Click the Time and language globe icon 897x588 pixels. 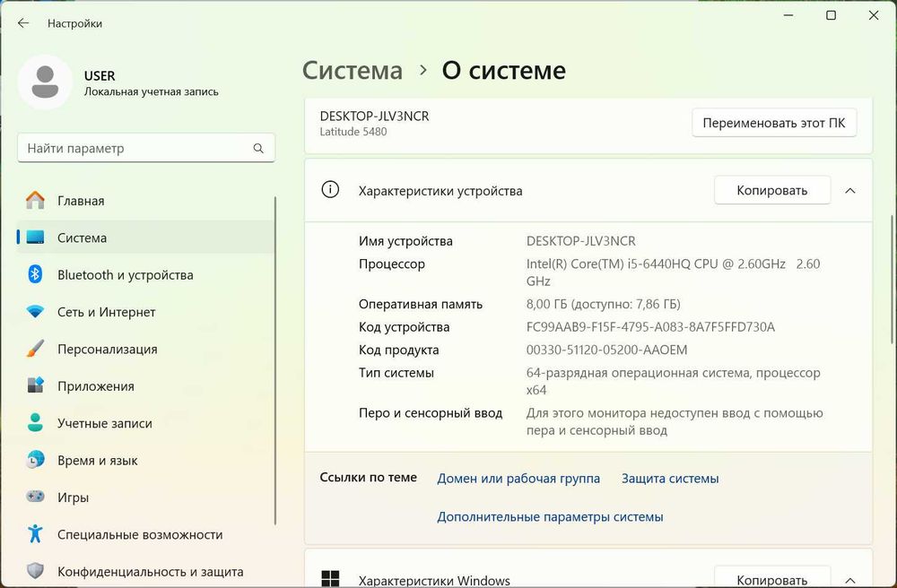point(35,460)
